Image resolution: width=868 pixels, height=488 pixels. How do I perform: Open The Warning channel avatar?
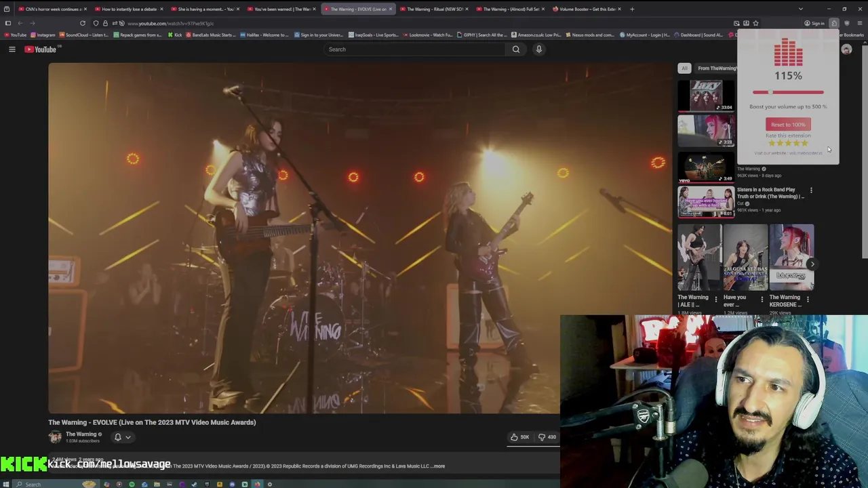coord(55,437)
